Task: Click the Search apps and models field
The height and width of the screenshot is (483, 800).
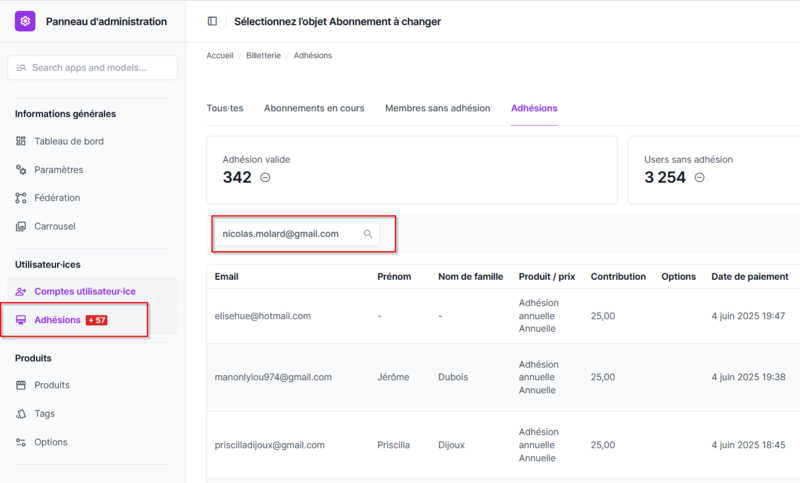Action: [x=92, y=68]
